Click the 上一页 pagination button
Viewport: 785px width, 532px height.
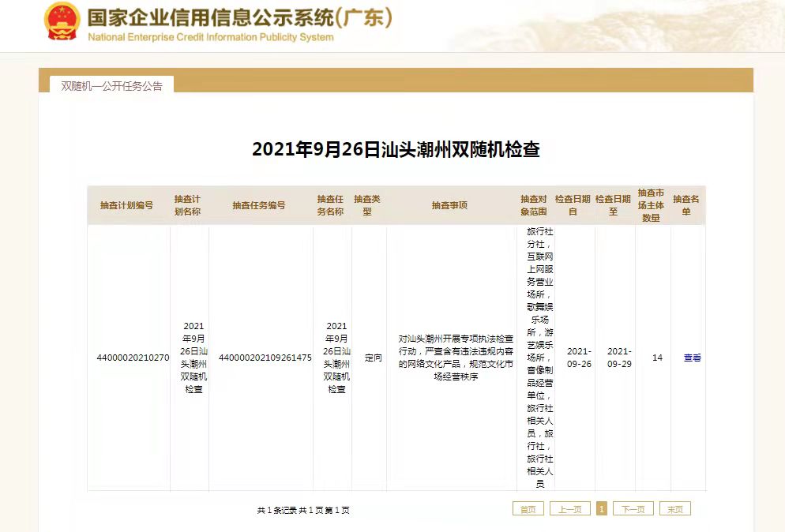click(570, 509)
